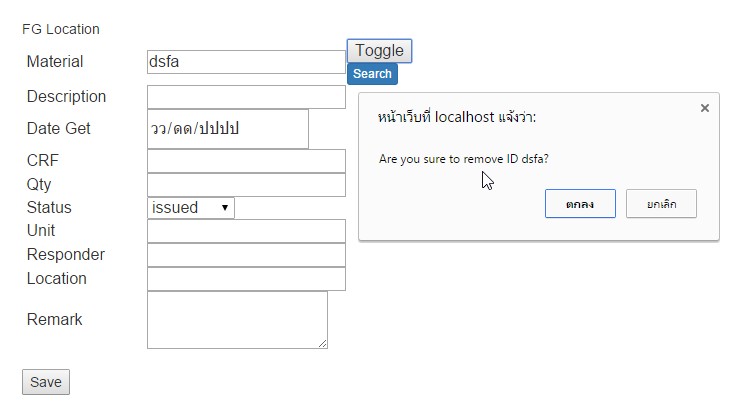Confirm removal with the ตกลง button
Viewport: 729px width, 419px height.
coord(580,204)
